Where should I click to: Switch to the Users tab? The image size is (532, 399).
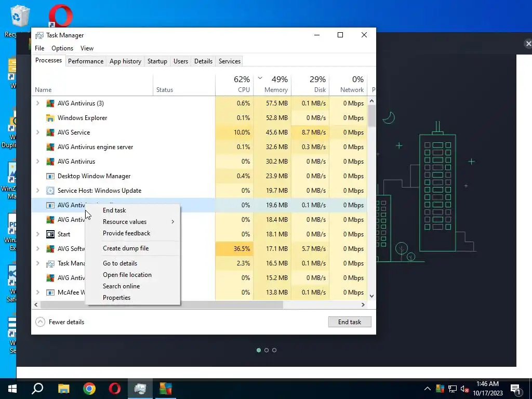[x=180, y=61]
